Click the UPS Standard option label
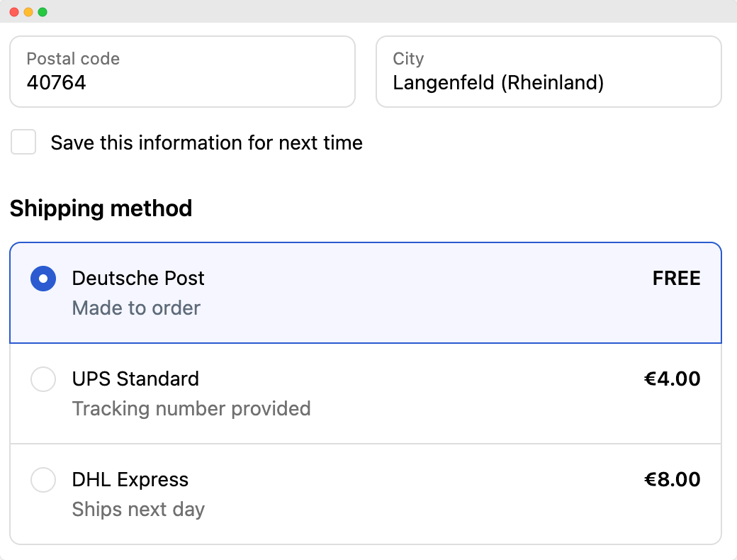This screenshot has width=737, height=560. point(135,379)
